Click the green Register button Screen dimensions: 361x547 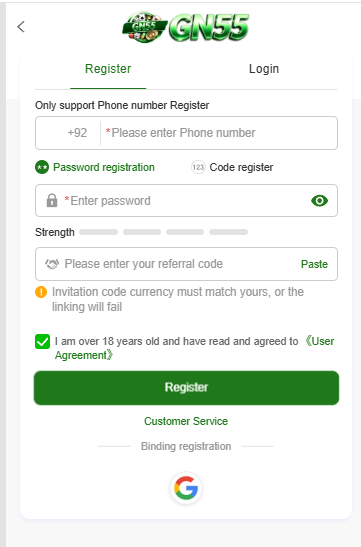(186, 388)
